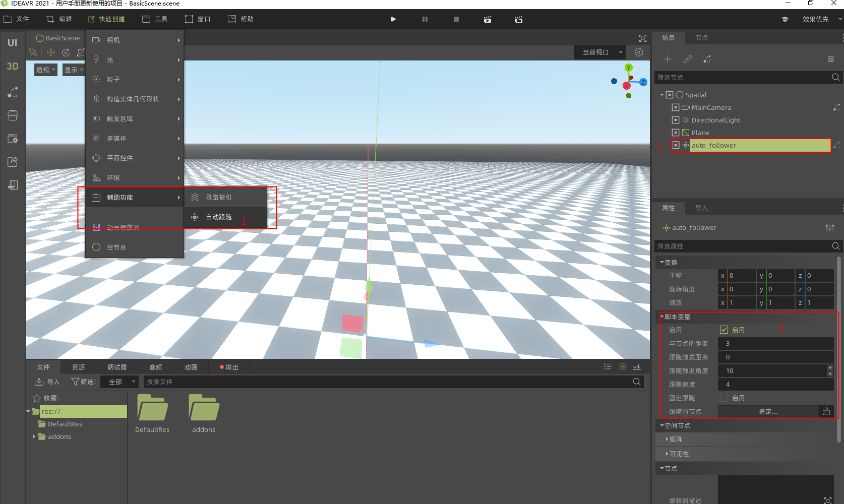Open the 透视 perspective dropdown

[x=45, y=70]
